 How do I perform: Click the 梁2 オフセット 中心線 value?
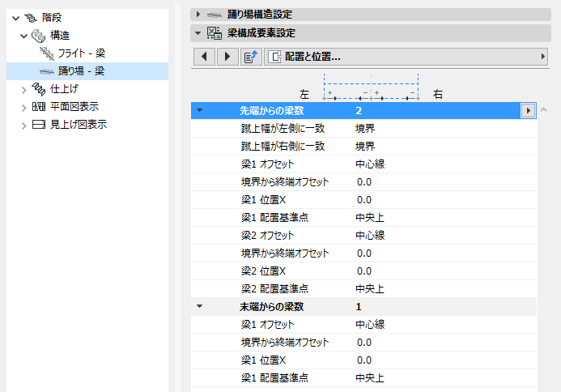370,235
